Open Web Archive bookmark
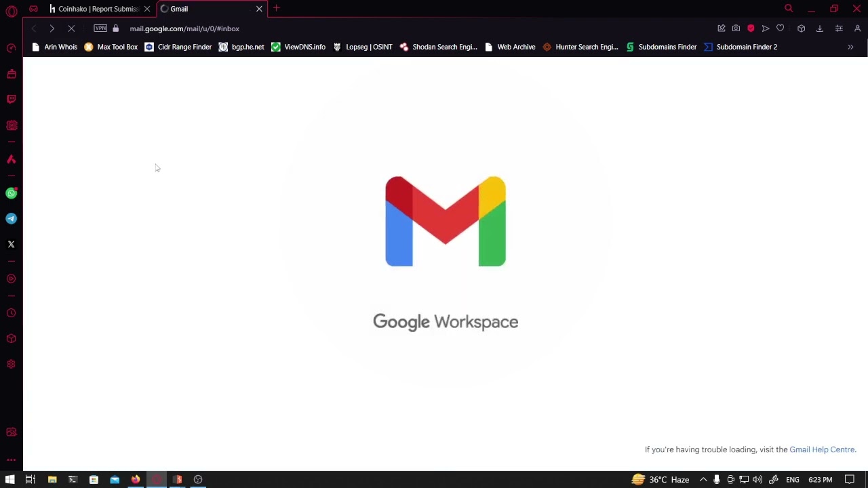This screenshot has width=868, height=488. pos(510,47)
